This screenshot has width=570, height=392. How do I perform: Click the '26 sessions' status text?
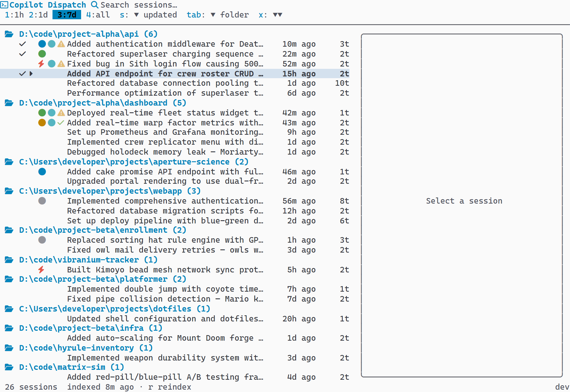pyautogui.click(x=31, y=387)
